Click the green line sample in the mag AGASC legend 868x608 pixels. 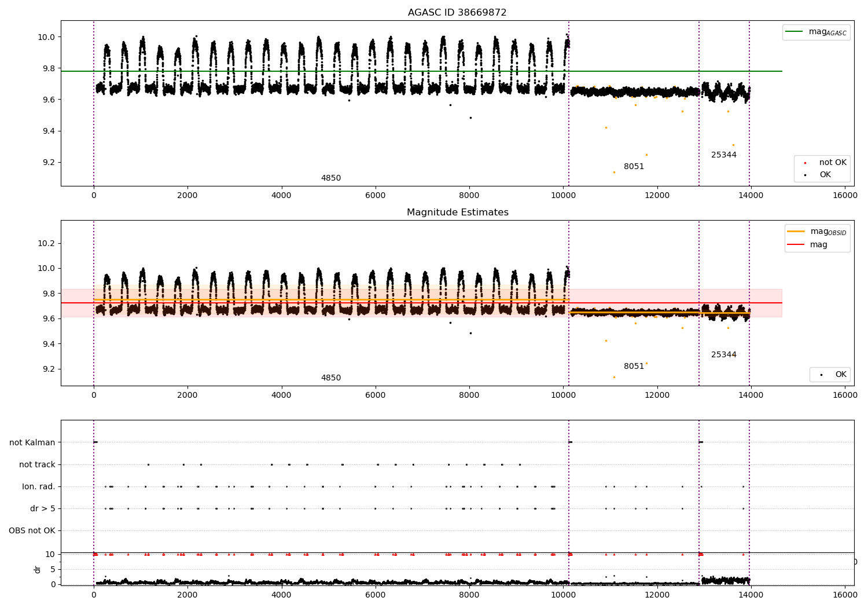795,32
